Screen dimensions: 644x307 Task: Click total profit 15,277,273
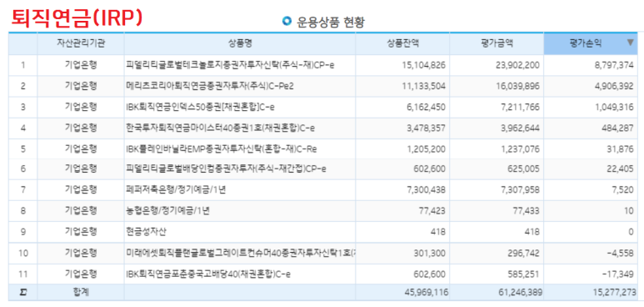pyautogui.click(x=615, y=293)
